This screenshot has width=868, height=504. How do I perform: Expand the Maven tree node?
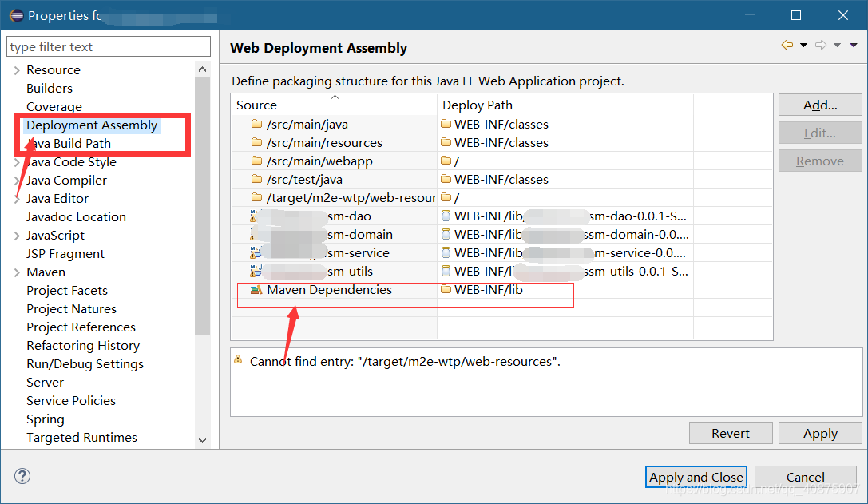click(17, 272)
